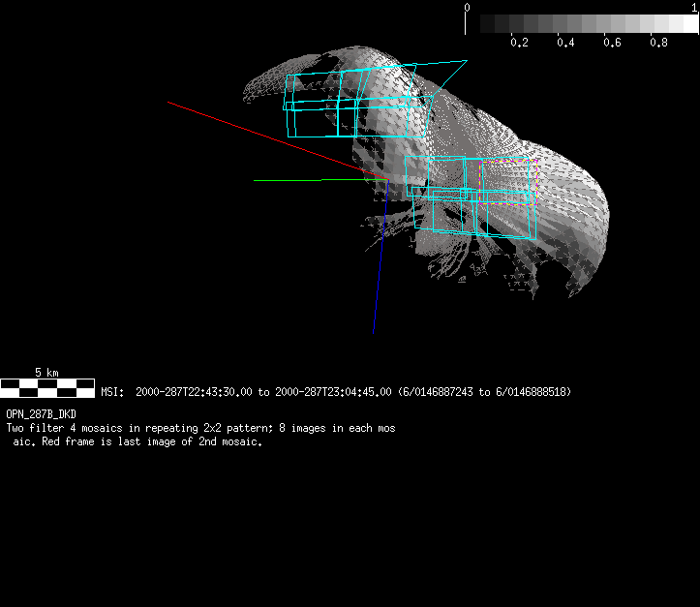Click the 0.8 tick label on colorbar
The image size is (700, 607).
[658, 43]
